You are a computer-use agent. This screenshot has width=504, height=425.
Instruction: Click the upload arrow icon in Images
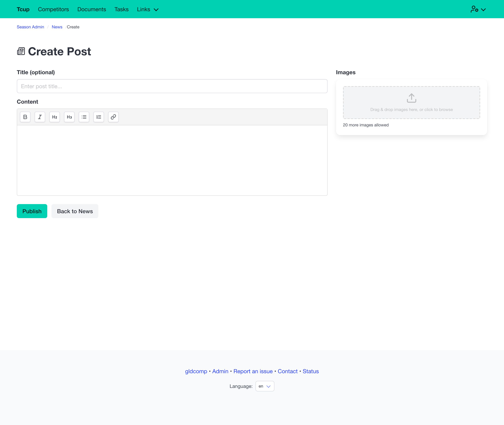(411, 98)
